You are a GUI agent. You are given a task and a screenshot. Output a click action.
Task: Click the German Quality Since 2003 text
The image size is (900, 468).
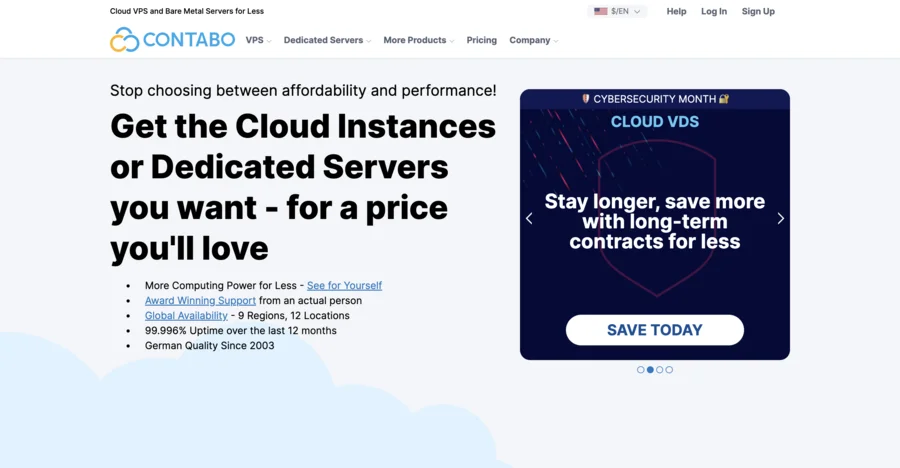click(x=210, y=345)
